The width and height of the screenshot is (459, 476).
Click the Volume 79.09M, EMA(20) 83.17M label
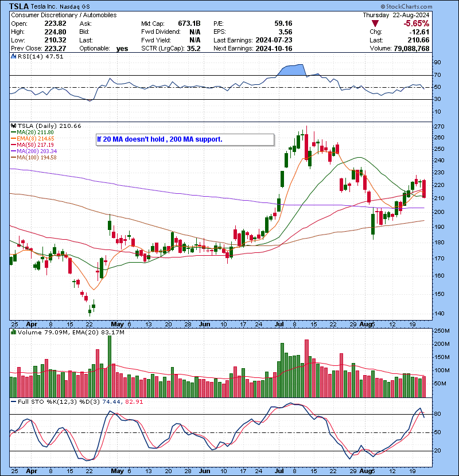[71, 333]
